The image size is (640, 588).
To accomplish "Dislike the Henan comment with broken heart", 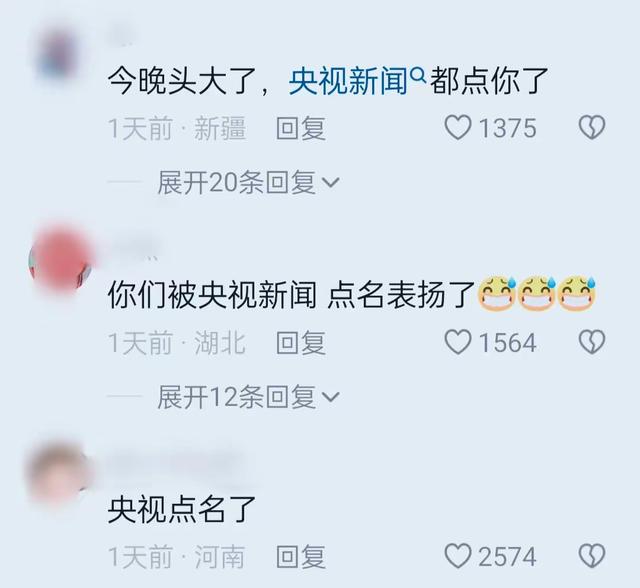I will tap(592, 556).
